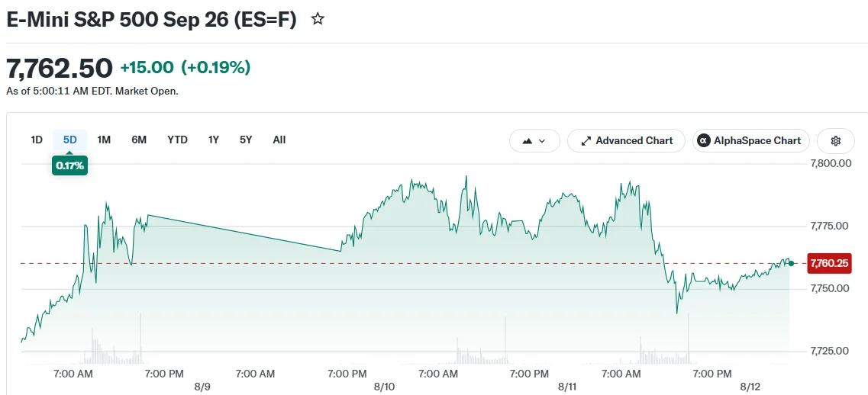Click the 7,775.00 axis label
Screen dimensions: 868x395
[830, 226]
